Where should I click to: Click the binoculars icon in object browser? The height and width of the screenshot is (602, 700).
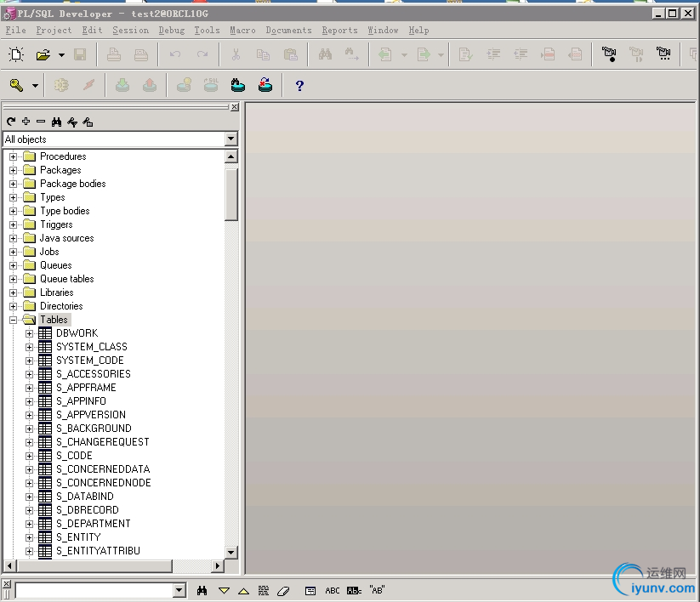(56, 122)
